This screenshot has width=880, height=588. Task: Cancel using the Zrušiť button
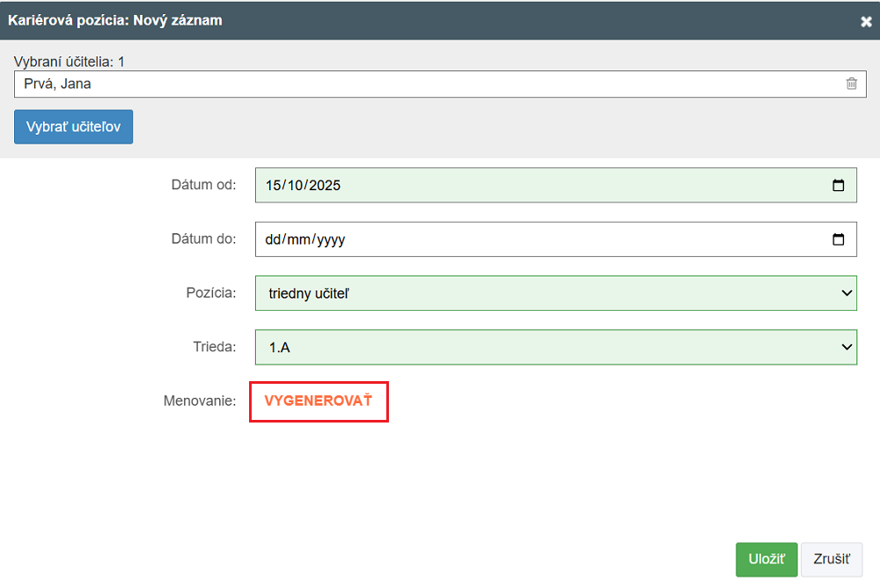pos(832,559)
